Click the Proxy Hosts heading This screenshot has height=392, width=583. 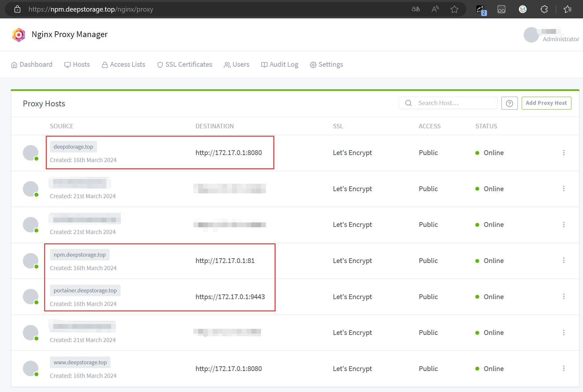44,103
